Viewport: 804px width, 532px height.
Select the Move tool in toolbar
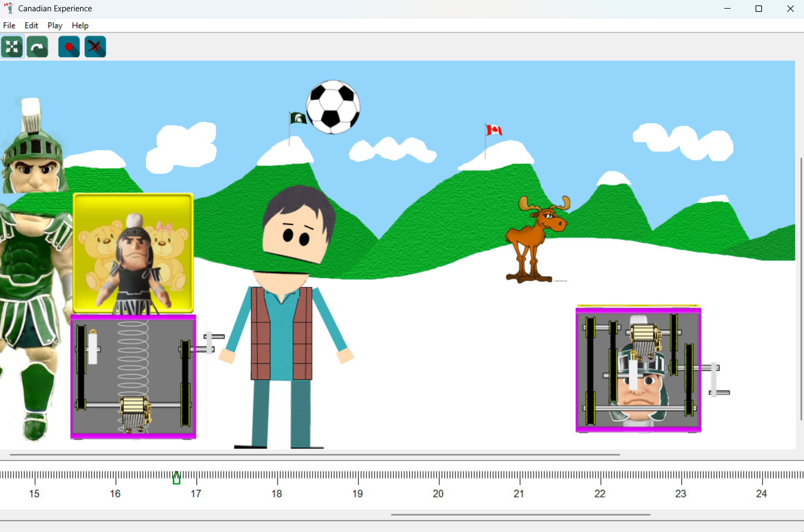point(12,47)
